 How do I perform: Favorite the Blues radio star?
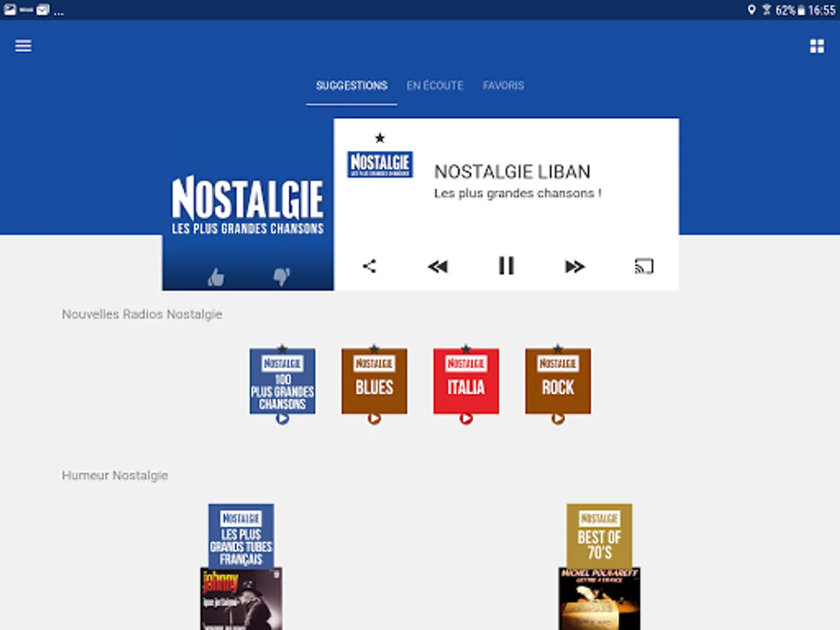point(374,349)
